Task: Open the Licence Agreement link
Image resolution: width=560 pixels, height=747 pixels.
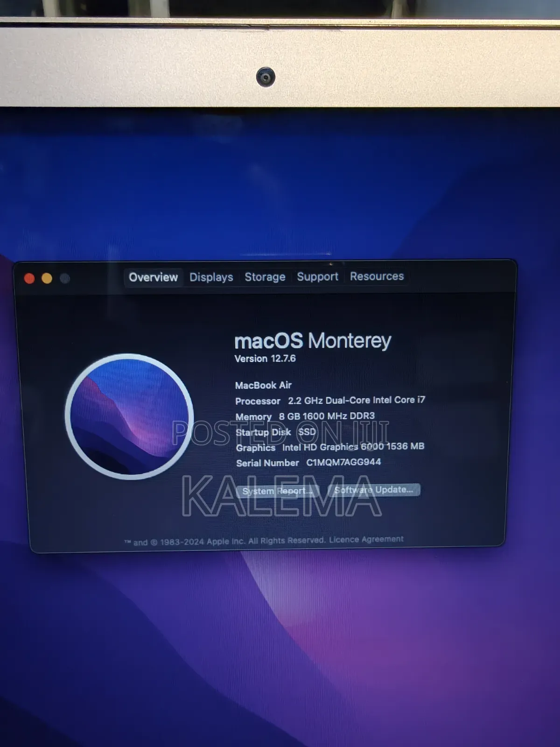Action: coord(366,539)
